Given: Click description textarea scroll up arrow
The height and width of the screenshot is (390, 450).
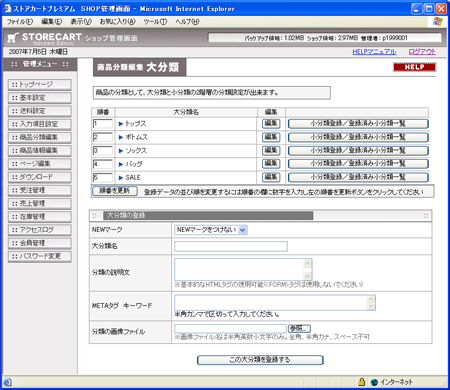Looking at the screenshot, I should point(307,263).
